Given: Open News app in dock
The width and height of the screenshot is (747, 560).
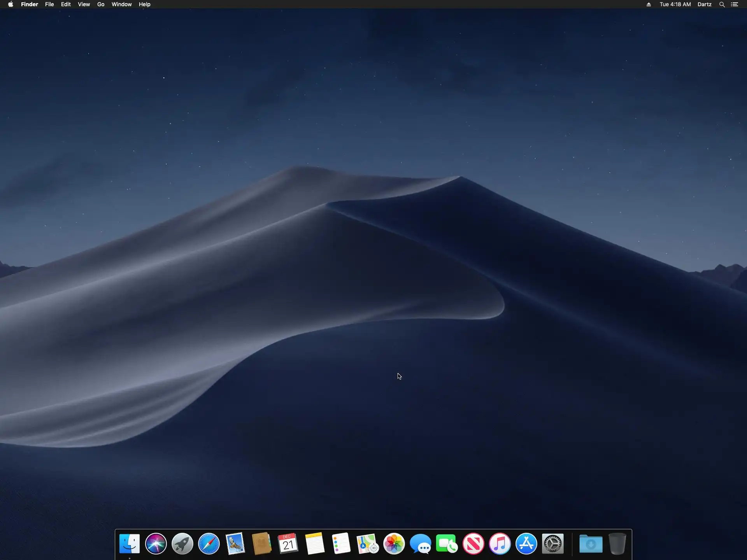Looking at the screenshot, I should click(473, 543).
